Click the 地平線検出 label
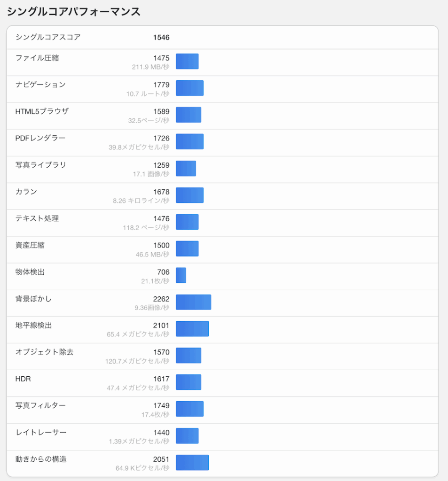The width and height of the screenshot is (448, 481). coord(33,326)
